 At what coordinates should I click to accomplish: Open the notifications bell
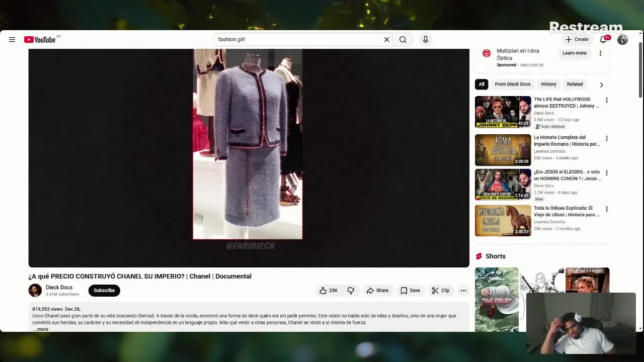coord(603,40)
